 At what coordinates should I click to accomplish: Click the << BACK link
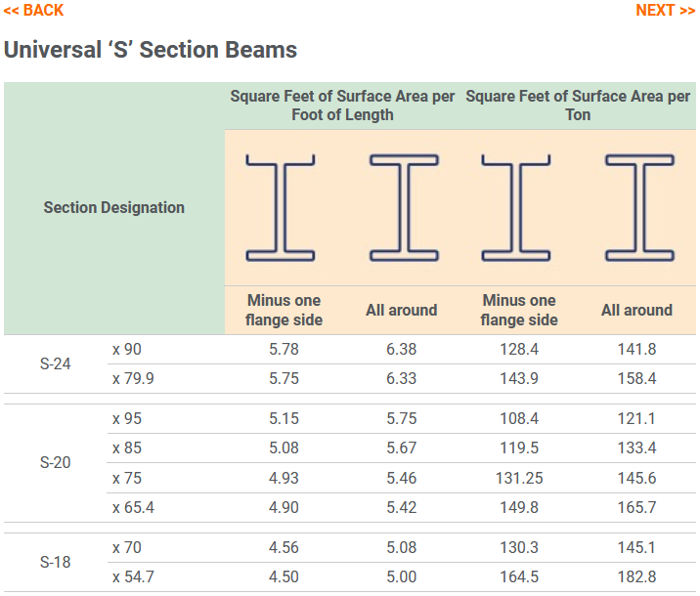click(33, 10)
